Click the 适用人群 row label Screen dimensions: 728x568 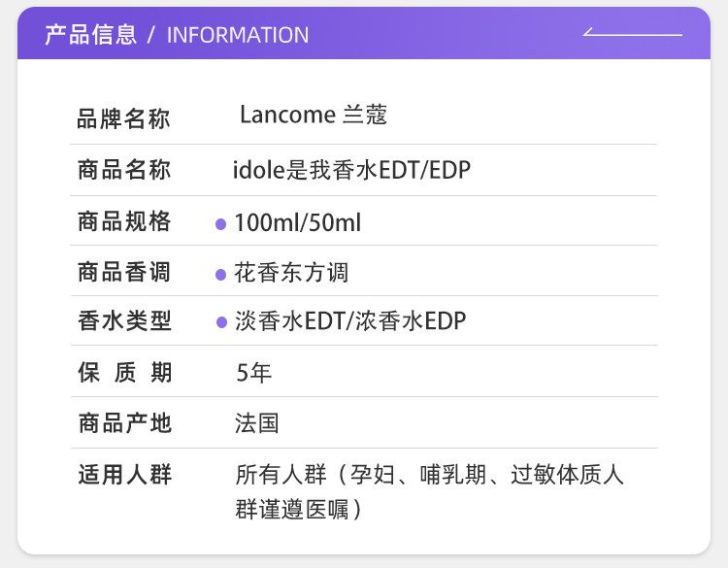click(x=123, y=475)
